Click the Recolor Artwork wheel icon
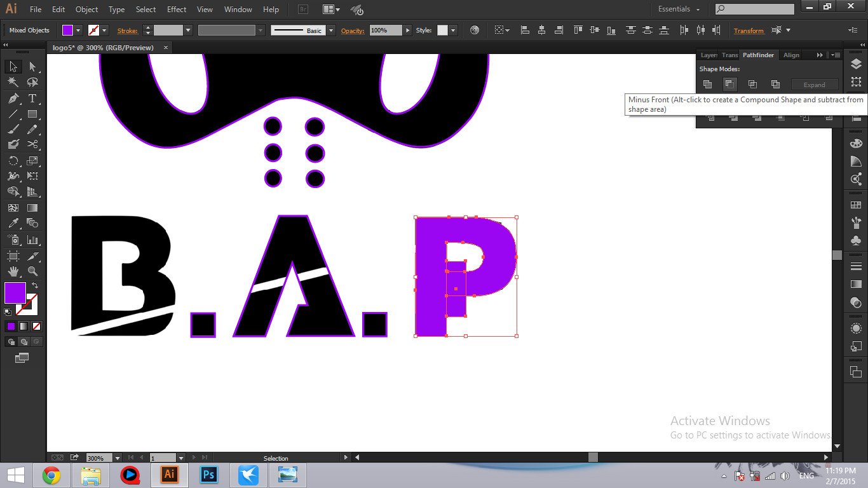868x488 pixels. coord(475,30)
